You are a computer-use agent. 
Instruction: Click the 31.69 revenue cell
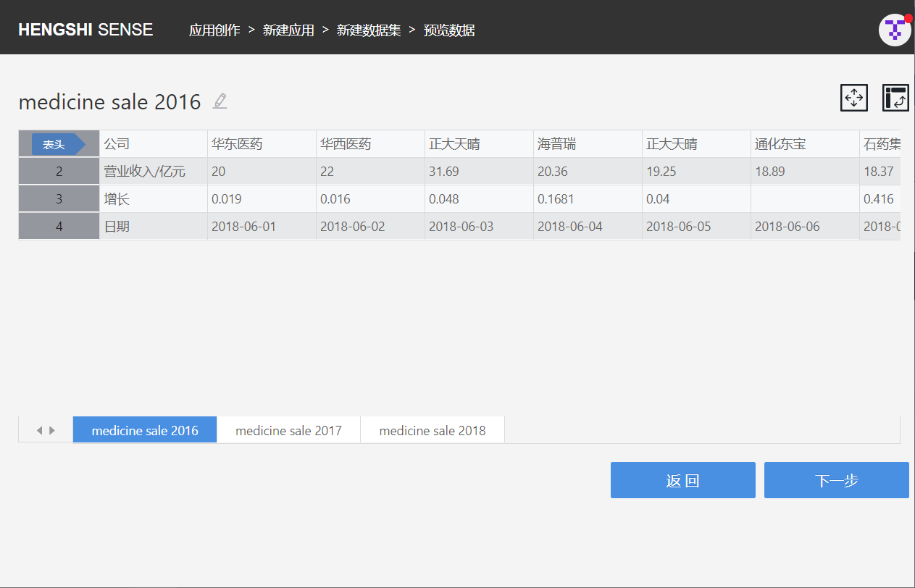pos(479,172)
